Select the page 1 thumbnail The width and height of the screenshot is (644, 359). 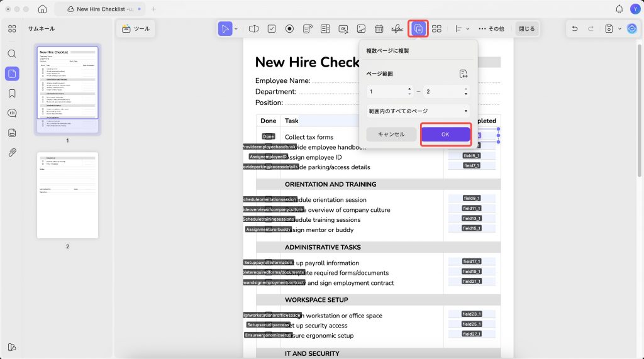click(x=68, y=89)
